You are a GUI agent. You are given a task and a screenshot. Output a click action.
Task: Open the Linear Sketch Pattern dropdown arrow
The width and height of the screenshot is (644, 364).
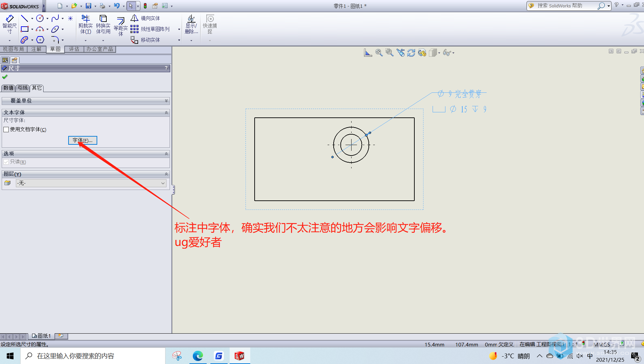[179, 29]
